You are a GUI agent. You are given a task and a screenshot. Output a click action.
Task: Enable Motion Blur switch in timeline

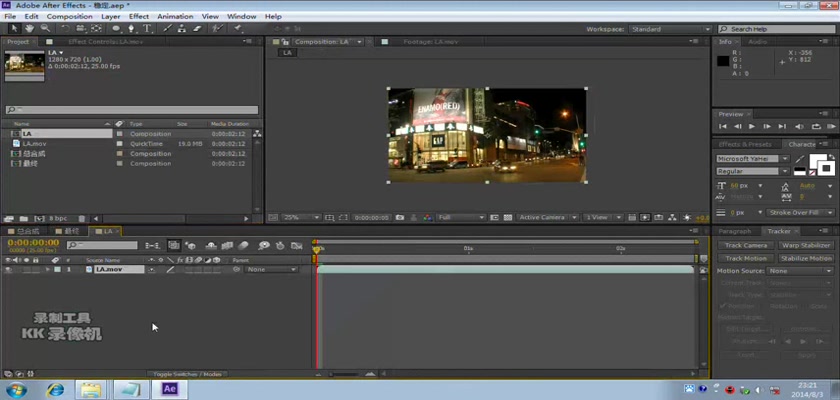[x=243, y=245]
